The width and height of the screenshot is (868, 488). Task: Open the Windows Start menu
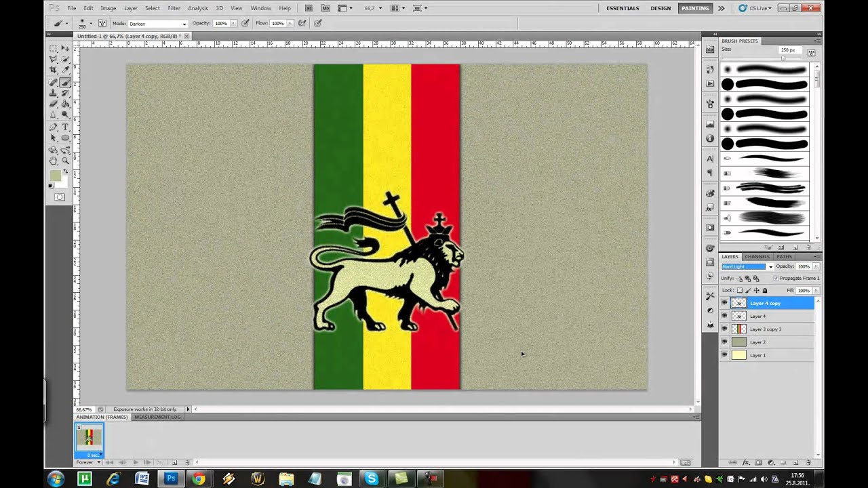[x=56, y=479]
